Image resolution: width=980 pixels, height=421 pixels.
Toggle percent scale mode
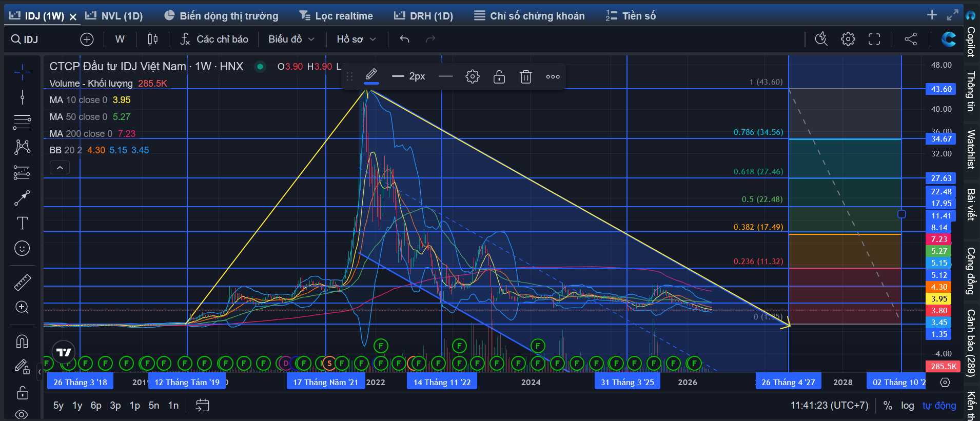point(888,406)
